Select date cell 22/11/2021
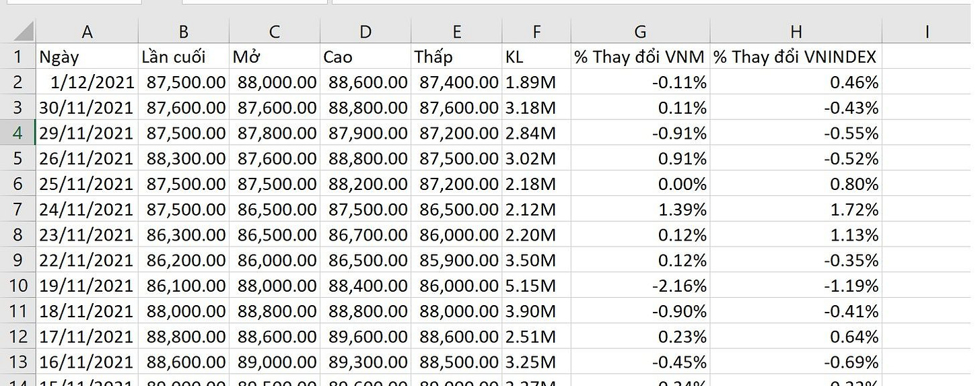Viewport: 980px width, 386px height. 87,260
